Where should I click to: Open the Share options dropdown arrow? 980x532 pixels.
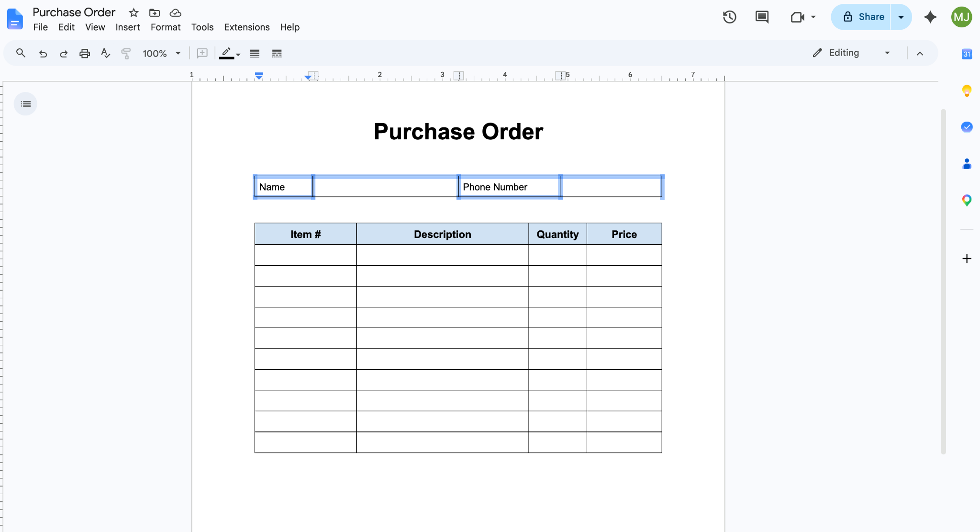901,17
